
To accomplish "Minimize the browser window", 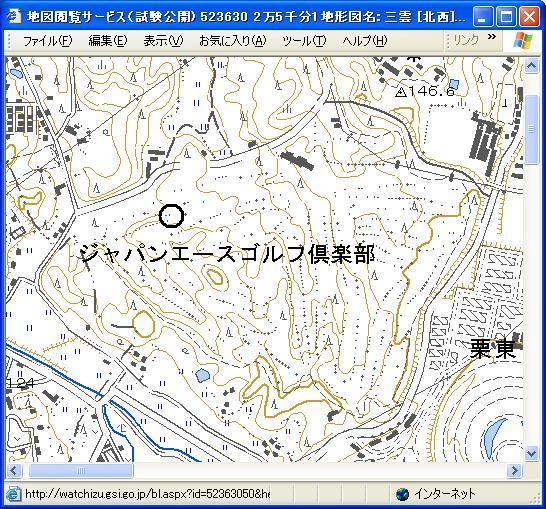I will [483, 16].
